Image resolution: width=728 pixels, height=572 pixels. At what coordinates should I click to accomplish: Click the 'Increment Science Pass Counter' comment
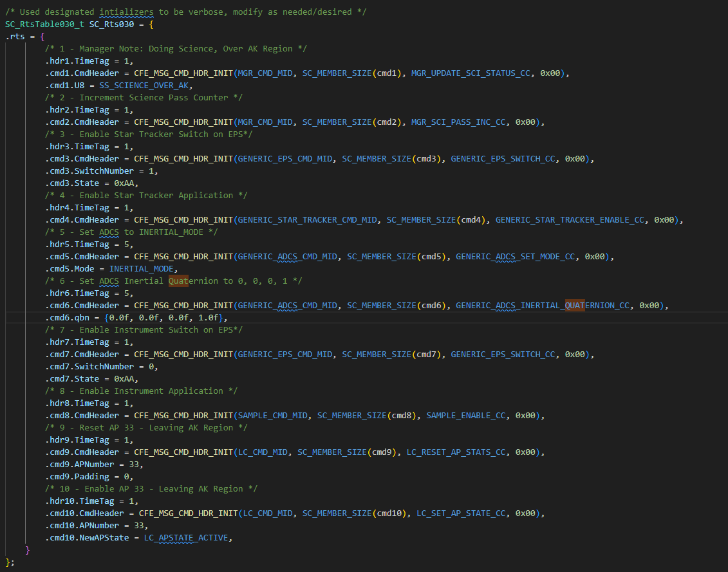point(144,98)
